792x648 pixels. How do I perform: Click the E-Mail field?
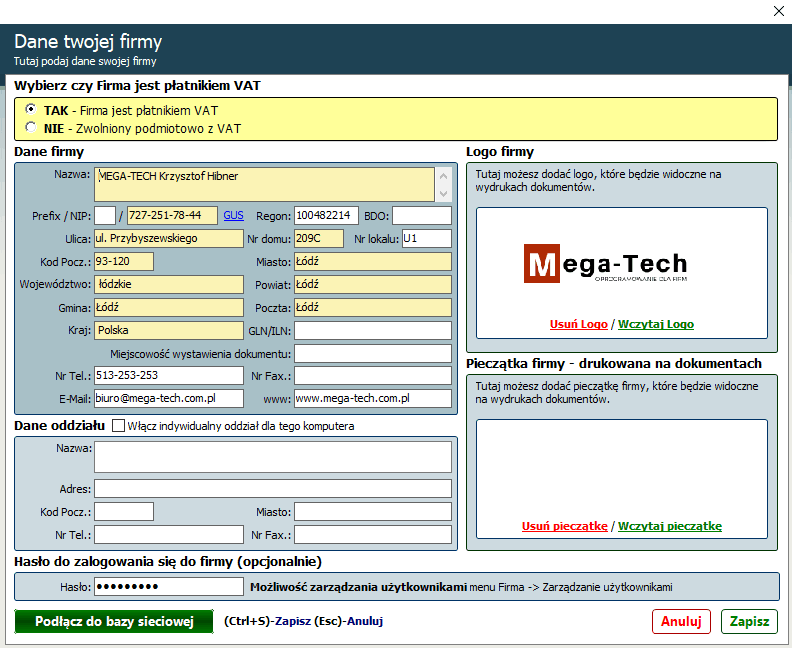pos(169,398)
